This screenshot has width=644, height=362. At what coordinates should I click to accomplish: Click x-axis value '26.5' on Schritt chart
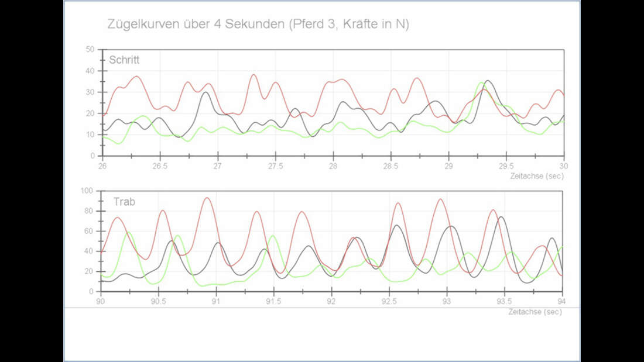click(160, 166)
